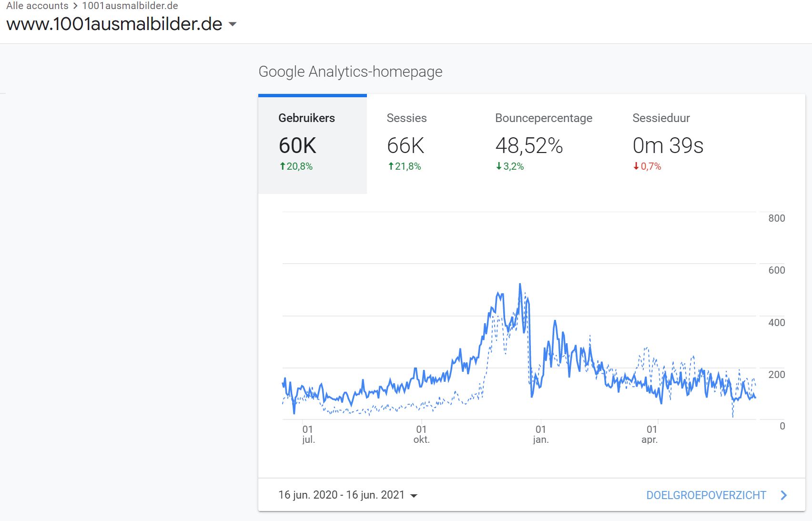Screen dimensions: 812x521
Task: Click the 01 okt. axis label
Action: [x=421, y=434]
